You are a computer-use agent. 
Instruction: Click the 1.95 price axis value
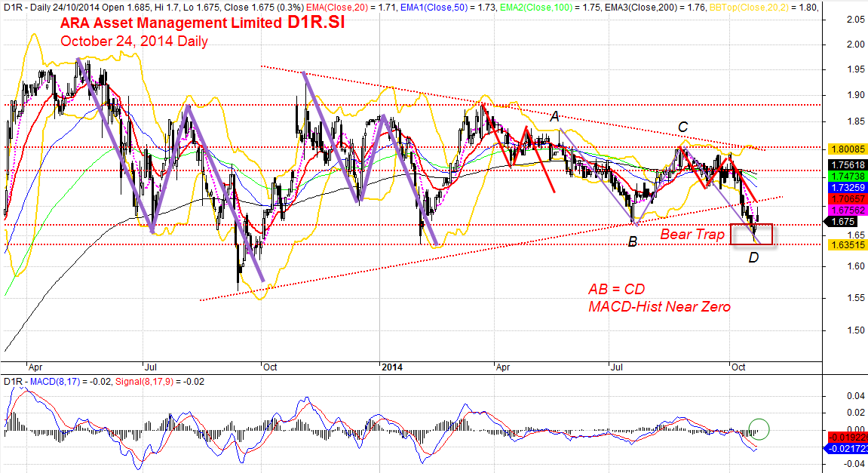[856, 69]
